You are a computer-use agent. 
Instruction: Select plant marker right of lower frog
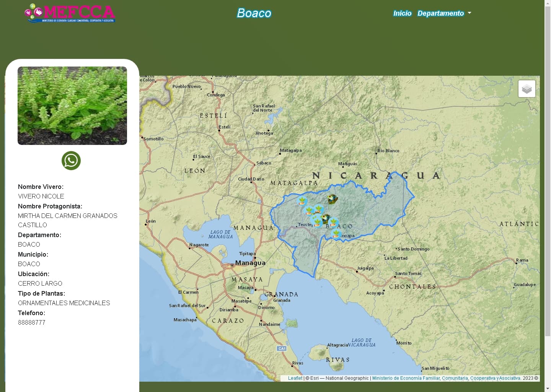tap(333, 222)
